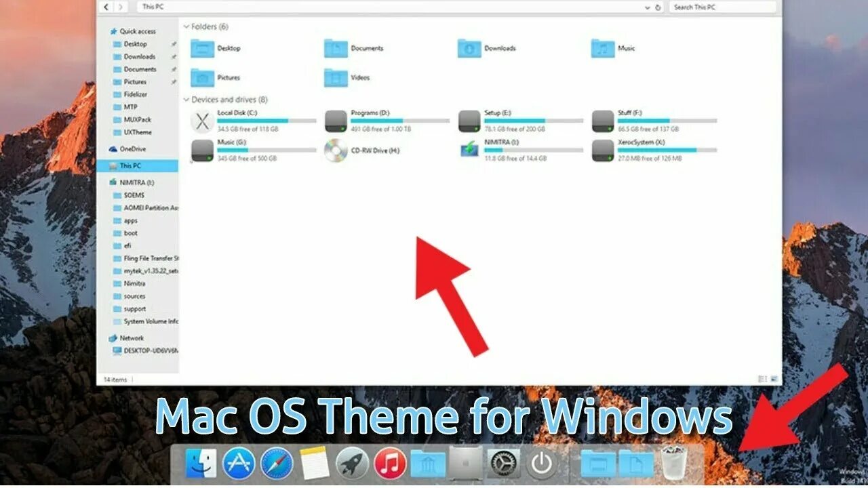This screenshot has width=868, height=488.
Task: Expand the address bar dropdown arrow
Action: [x=648, y=7]
